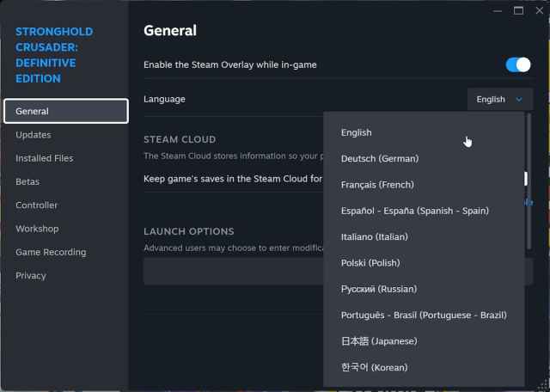
Task: Collapse the Language dropdown showing English
Action: click(x=499, y=99)
